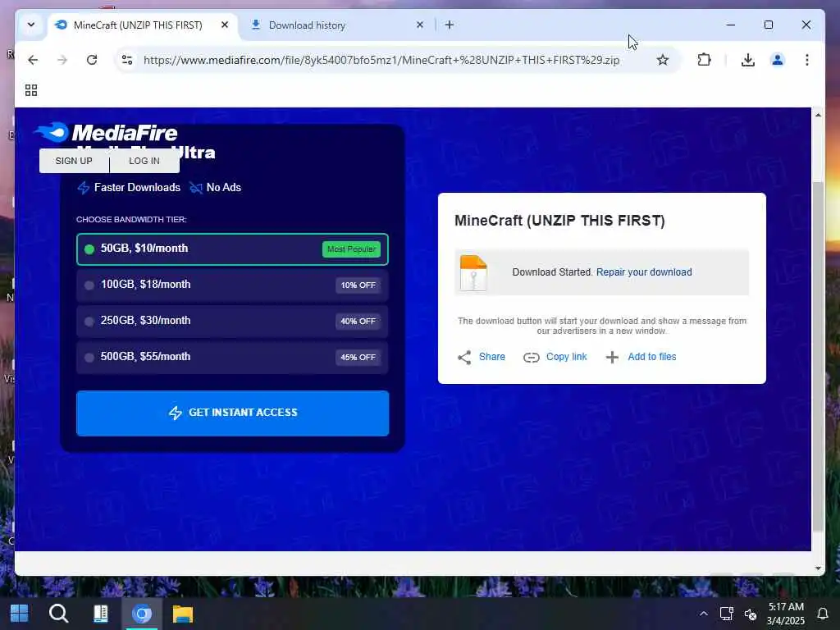Open the notification bell
The height and width of the screenshot is (630, 840).
(822, 614)
